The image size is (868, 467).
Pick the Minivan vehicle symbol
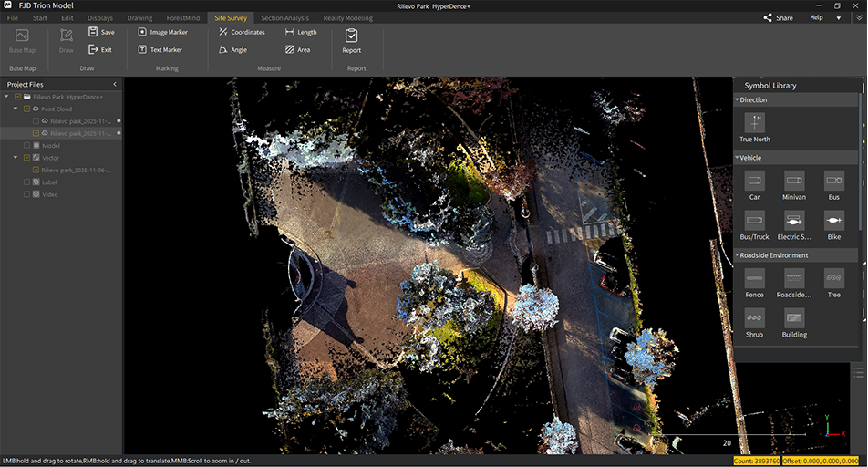[x=793, y=181]
